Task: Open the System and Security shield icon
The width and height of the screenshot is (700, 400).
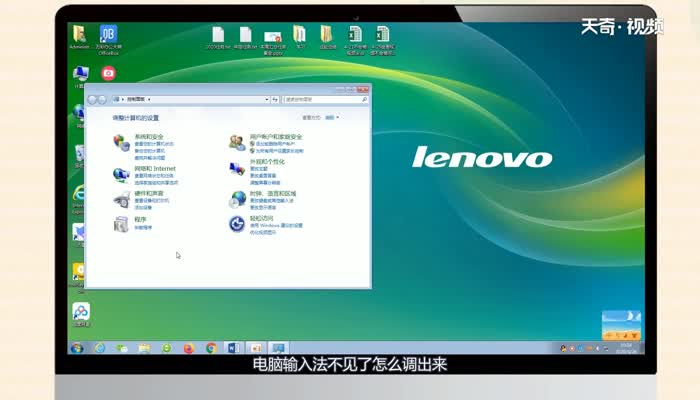Action: tap(121, 143)
